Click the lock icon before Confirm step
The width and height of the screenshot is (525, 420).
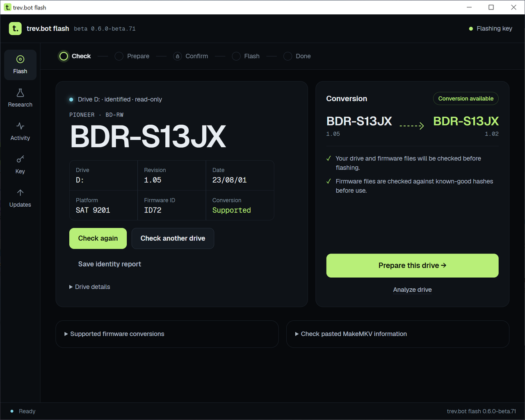click(178, 56)
